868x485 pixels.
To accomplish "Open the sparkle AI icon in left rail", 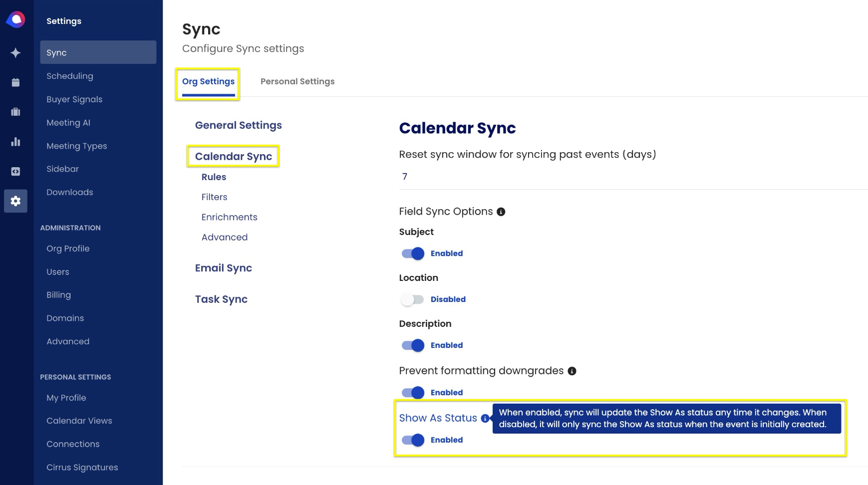I will (x=16, y=53).
